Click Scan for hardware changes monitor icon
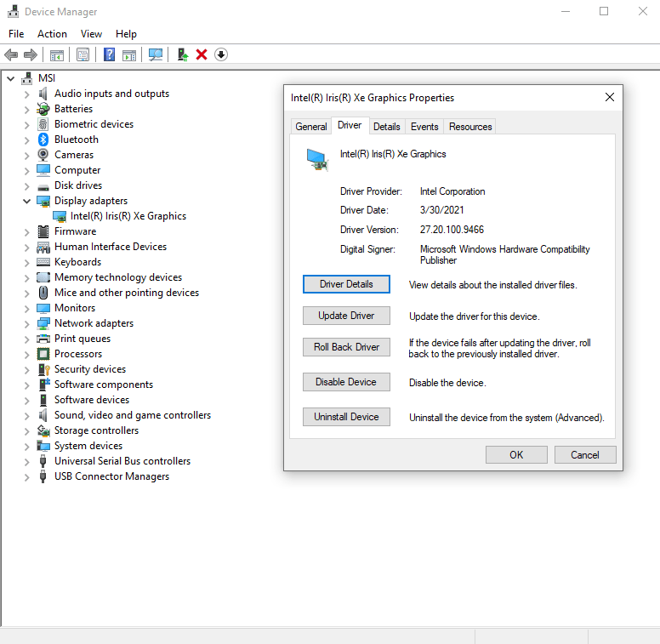 (156, 54)
